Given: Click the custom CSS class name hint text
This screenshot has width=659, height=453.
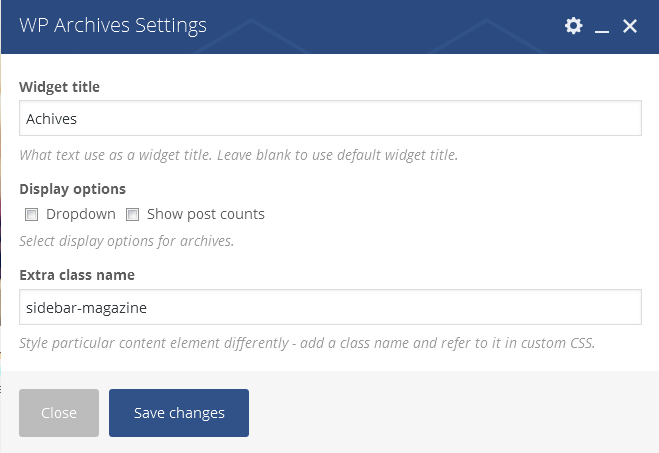Looking at the screenshot, I should click(307, 343).
